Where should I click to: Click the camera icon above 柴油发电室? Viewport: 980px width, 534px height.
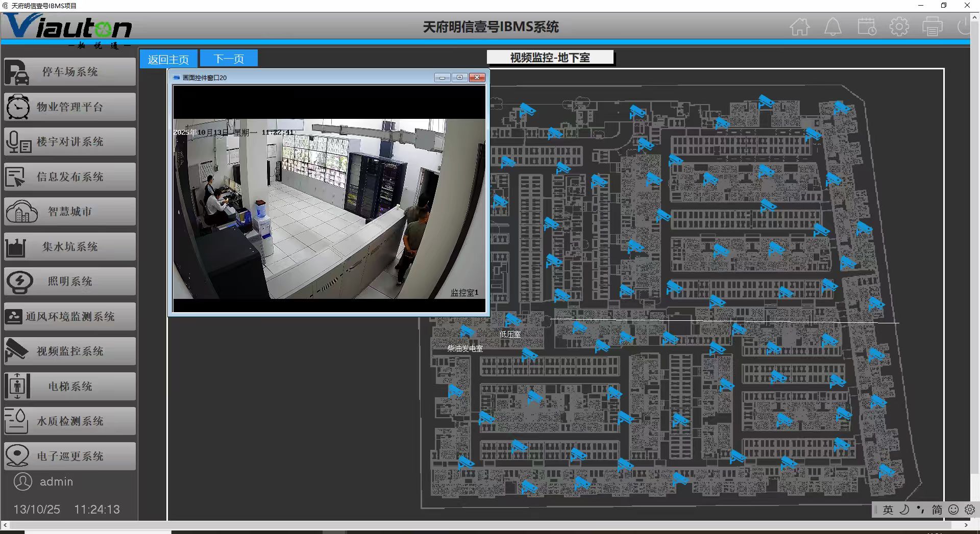[467, 332]
